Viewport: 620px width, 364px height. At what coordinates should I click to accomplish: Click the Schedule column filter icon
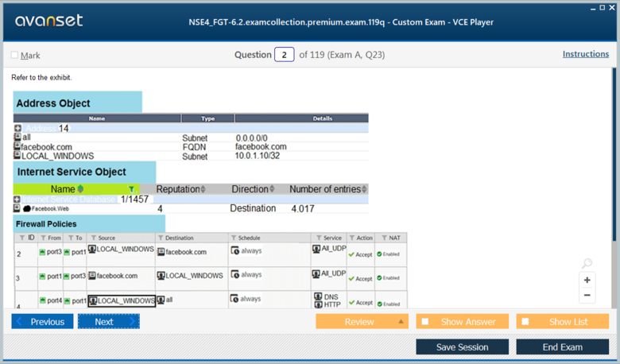[234, 238]
